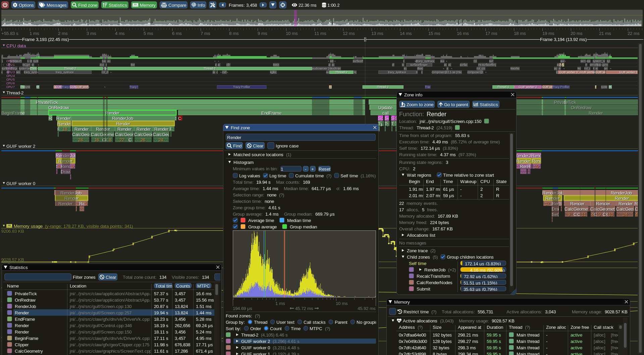Click the power icon to close the trace

coord(5,5)
